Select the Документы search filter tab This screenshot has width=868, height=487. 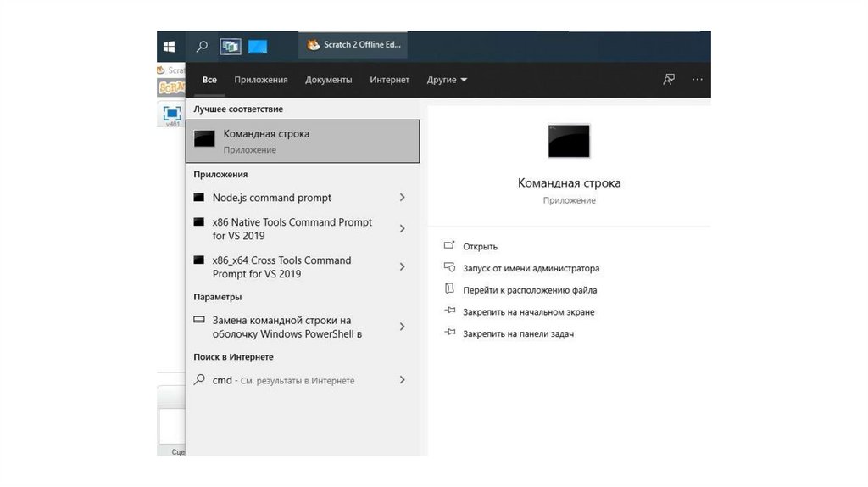click(x=328, y=80)
